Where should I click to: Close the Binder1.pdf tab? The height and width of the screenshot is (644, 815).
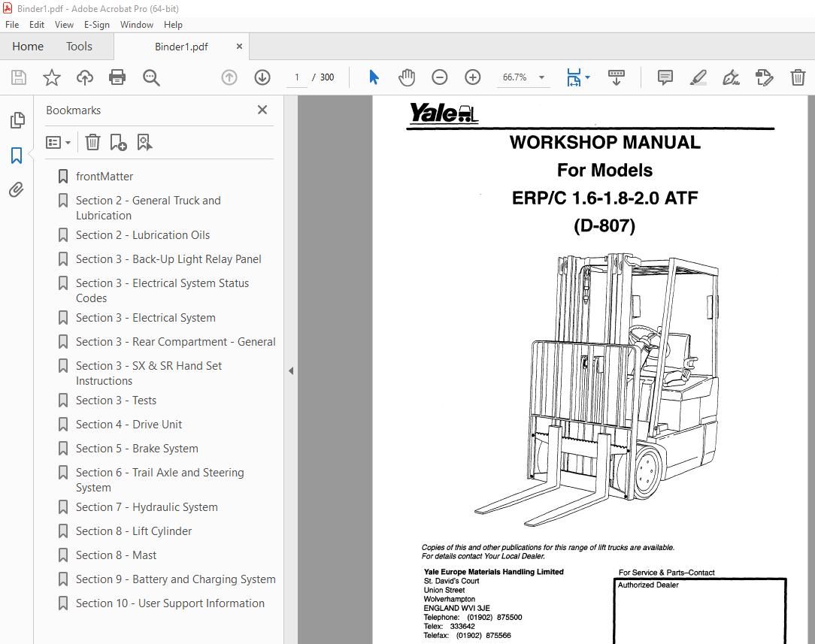[x=239, y=47]
